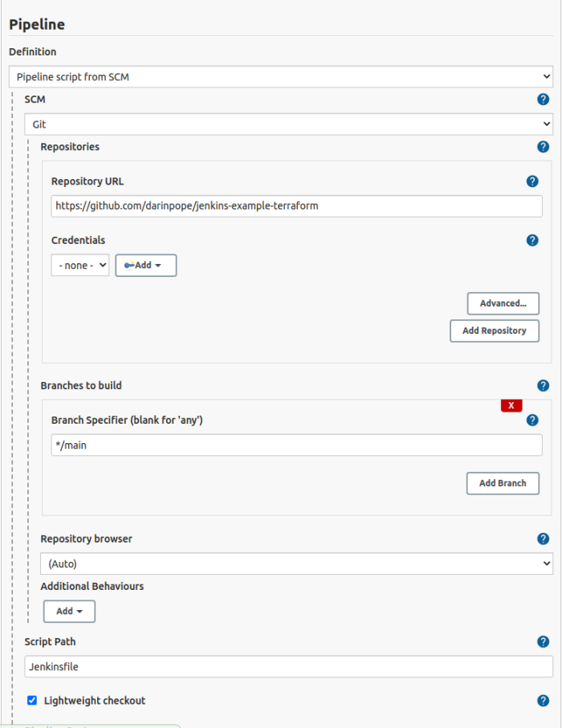Open the Repository browser (Auto) dropdown
This screenshot has height=728, width=562.
[296, 563]
